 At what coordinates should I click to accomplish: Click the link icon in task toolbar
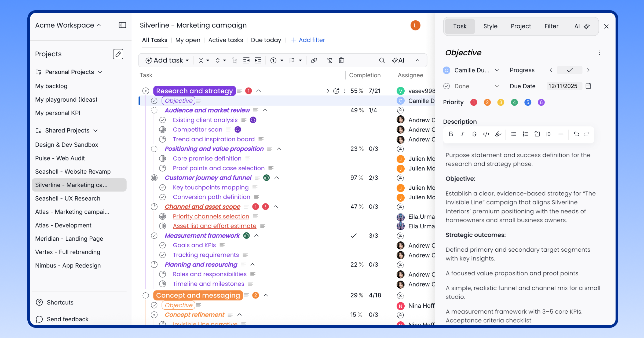(x=314, y=60)
